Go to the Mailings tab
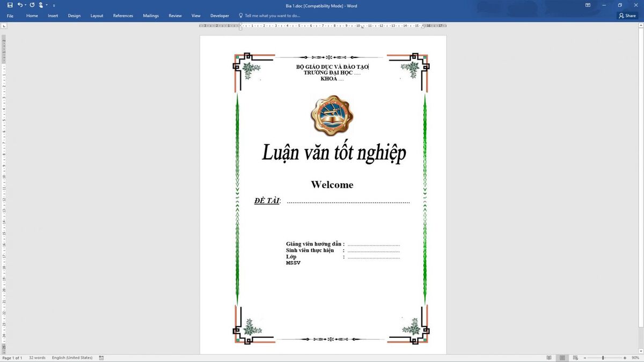 (x=151, y=16)
